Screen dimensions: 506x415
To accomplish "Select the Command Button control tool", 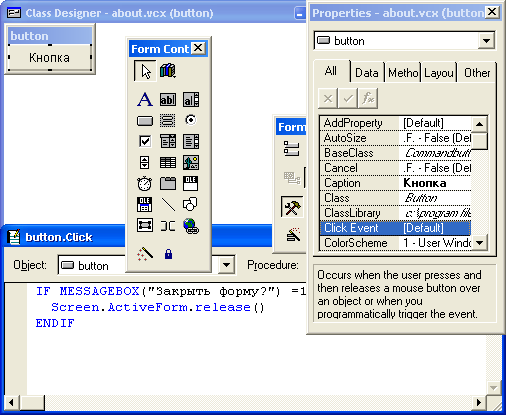I will coord(145,120).
